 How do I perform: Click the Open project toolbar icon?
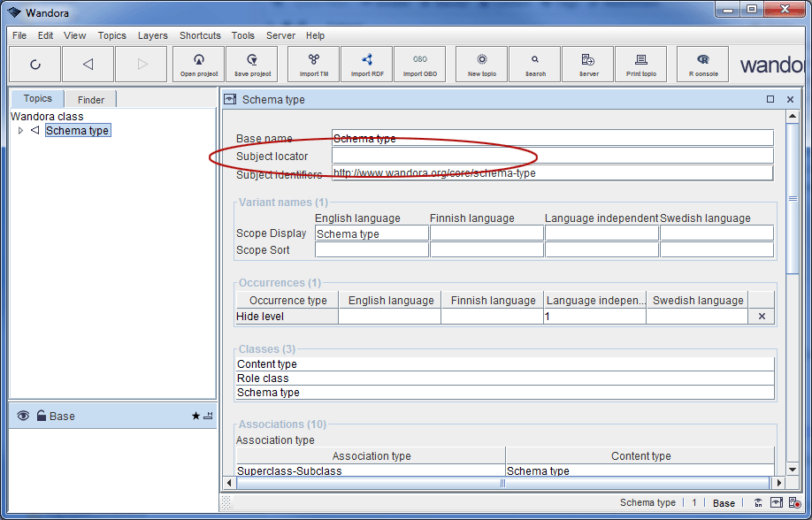tap(199, 64)
